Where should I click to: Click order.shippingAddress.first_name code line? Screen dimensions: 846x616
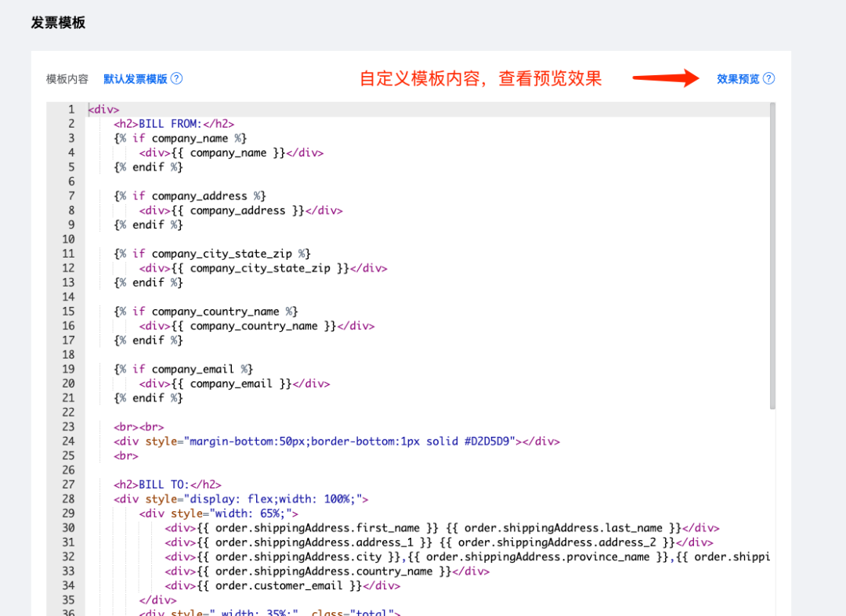tap(442, 528)
